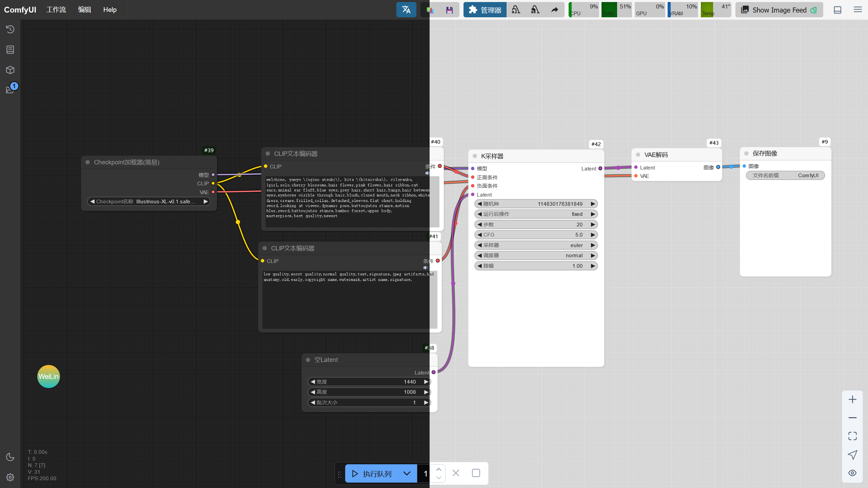Open the node library list icon
Viewport: 868px width, 488px height.
tap(10, 50)
